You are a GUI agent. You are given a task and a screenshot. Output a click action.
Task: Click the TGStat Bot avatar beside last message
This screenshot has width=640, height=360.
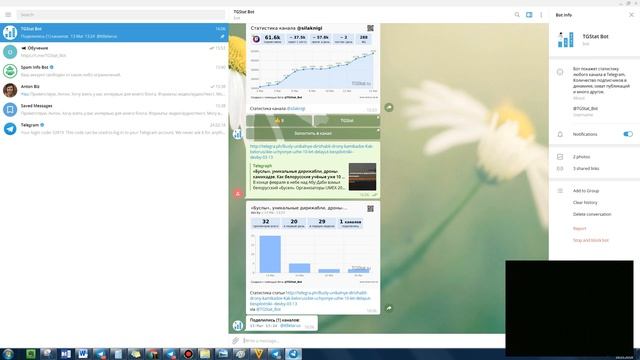coord(238,325)
